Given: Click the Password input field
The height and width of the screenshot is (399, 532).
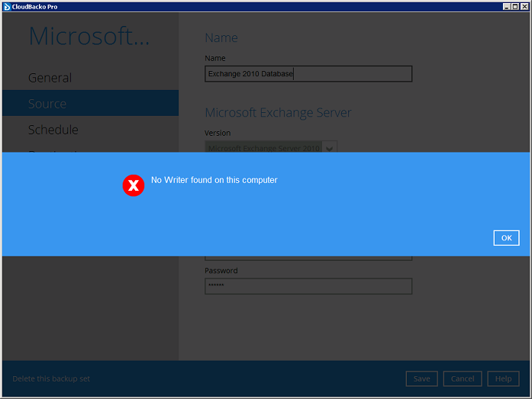Looking at the screenshot, I should [308, 286].
